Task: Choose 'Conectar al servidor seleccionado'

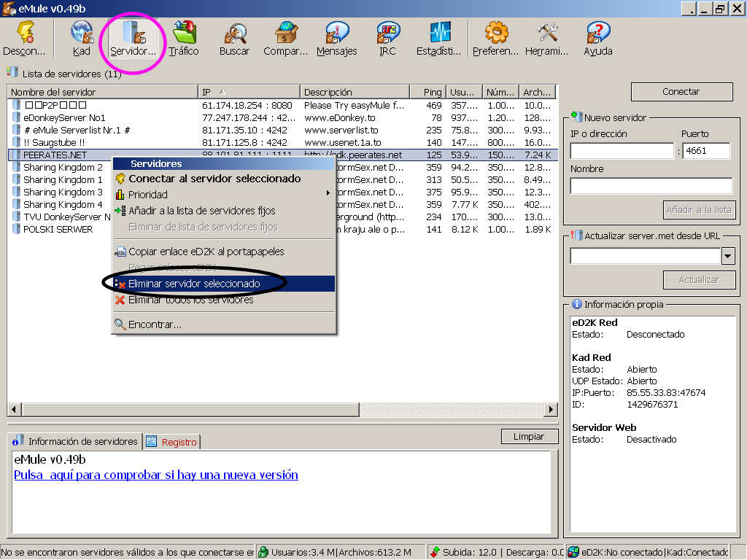Action: click(214, 179)
